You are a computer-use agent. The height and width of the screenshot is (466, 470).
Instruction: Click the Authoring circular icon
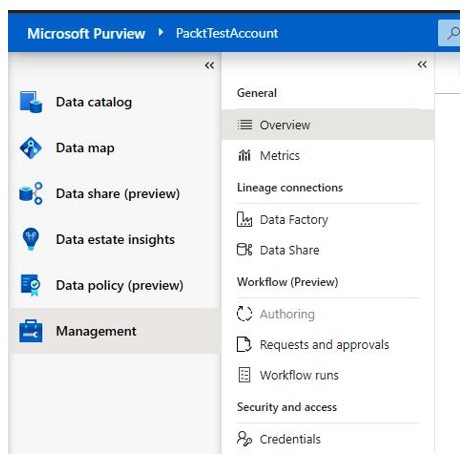point(244,314)
